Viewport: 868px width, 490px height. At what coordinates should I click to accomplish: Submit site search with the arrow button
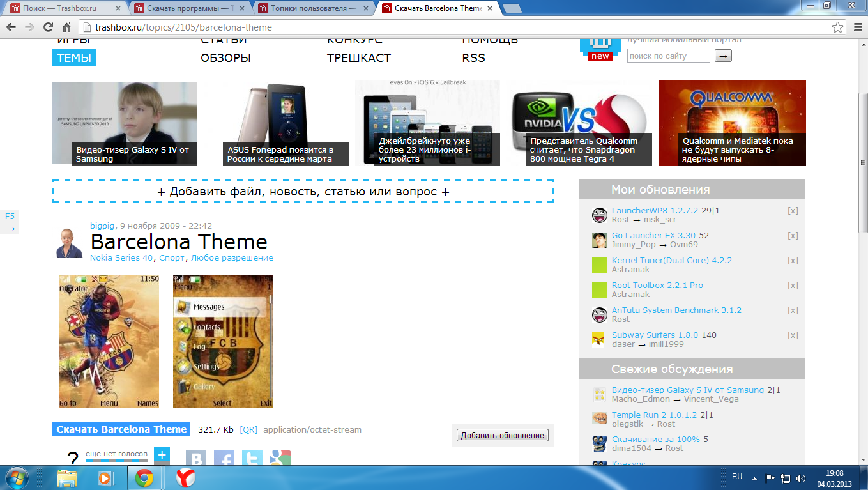[723, 56]
